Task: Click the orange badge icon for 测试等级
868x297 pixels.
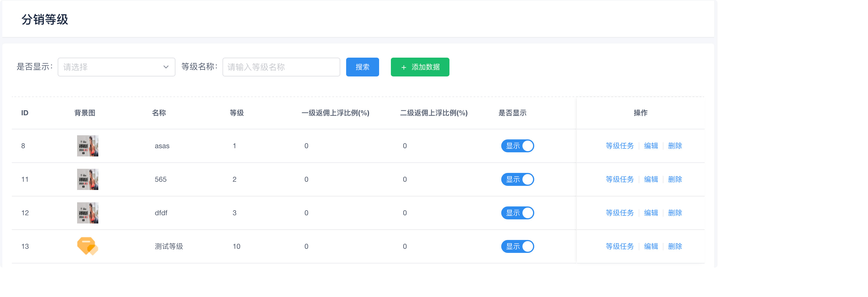Action: 88,246
